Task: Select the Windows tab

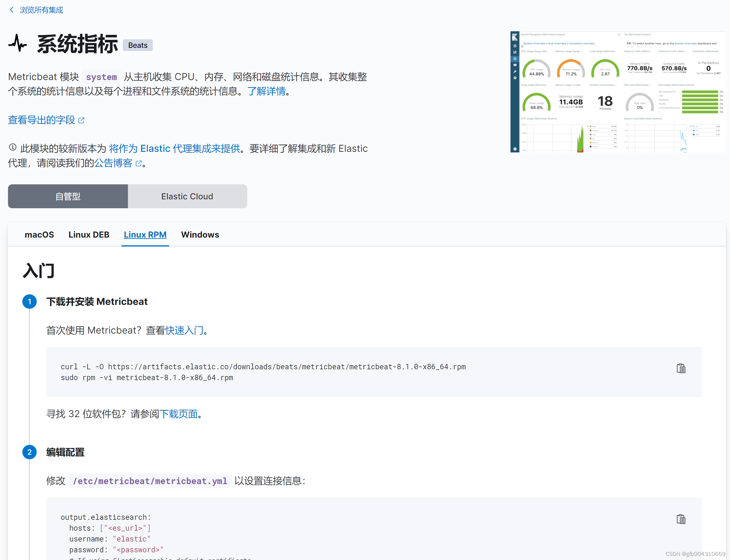Action: click(200, 235)
